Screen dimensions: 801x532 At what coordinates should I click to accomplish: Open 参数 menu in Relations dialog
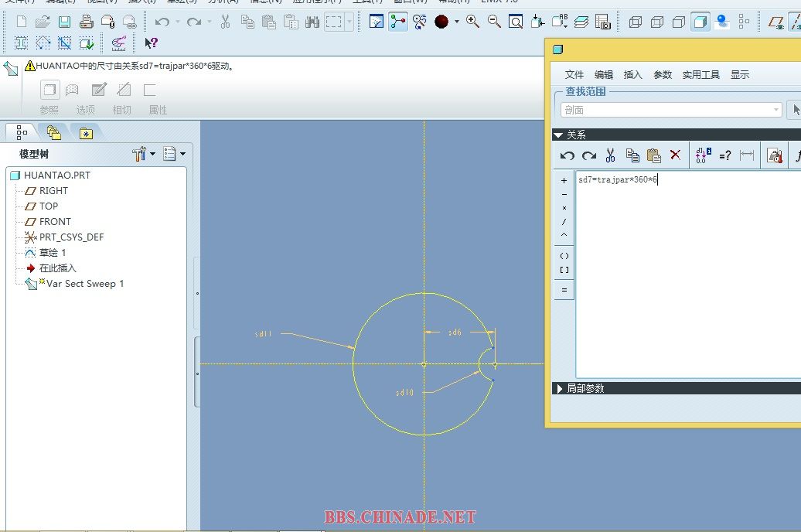(x=663, y=74)
